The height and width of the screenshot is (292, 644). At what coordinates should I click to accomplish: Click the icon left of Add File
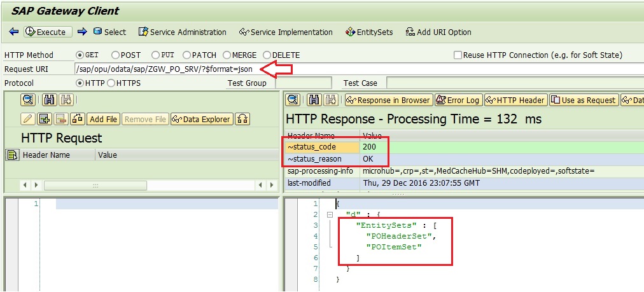tap(78, 119)
